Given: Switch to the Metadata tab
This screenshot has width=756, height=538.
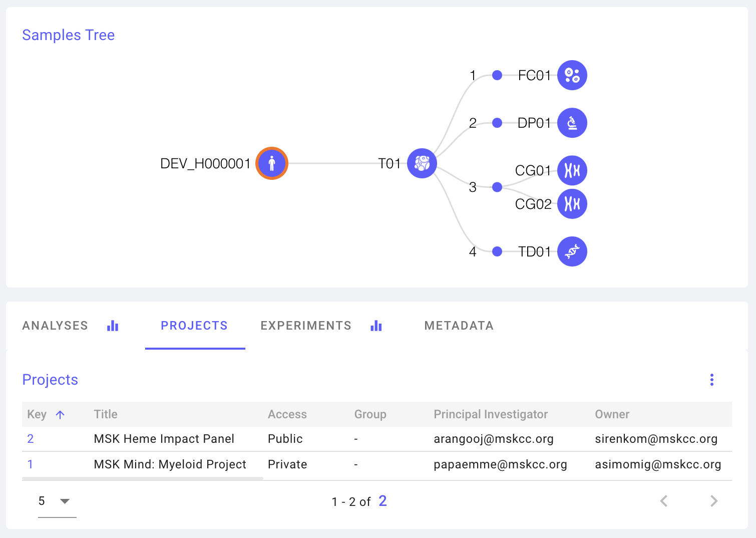Looking at the screenshot, I should pos(459,326).
